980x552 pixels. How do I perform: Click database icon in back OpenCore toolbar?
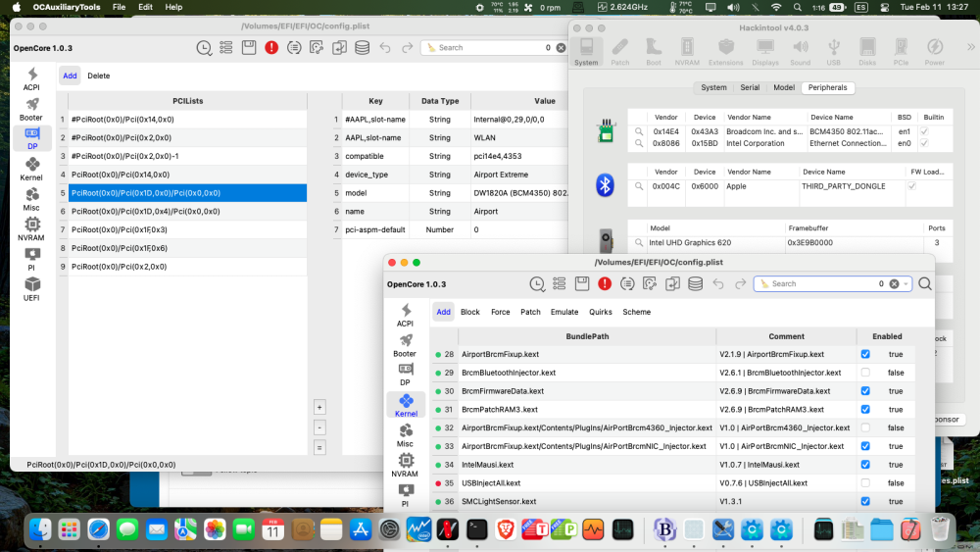362,47
